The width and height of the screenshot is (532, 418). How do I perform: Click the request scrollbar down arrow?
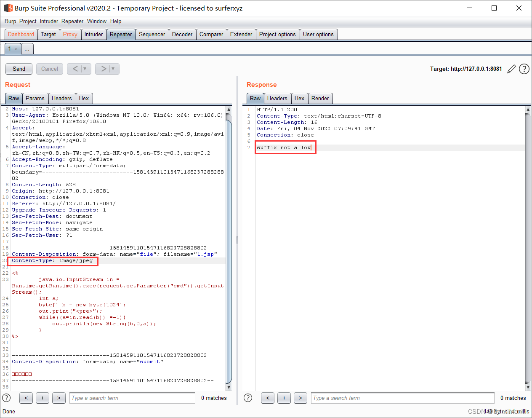tap(229, 387)
